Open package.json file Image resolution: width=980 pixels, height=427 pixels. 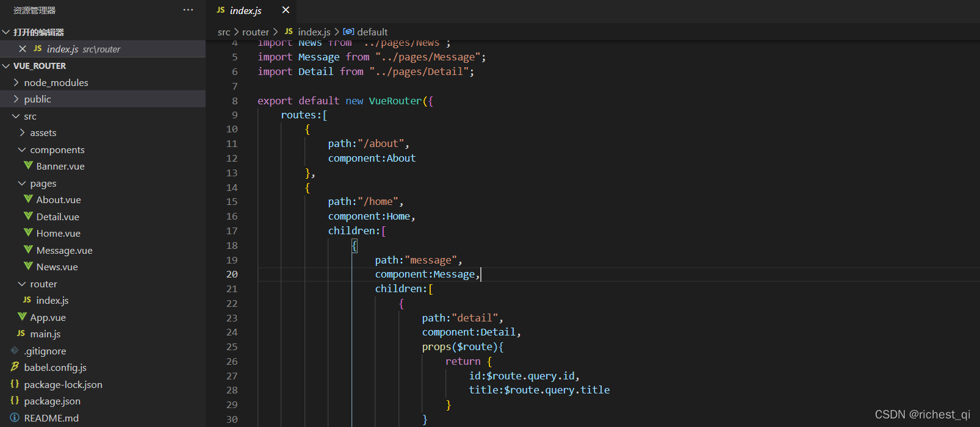pyautogui.click(x=52, y=401)
